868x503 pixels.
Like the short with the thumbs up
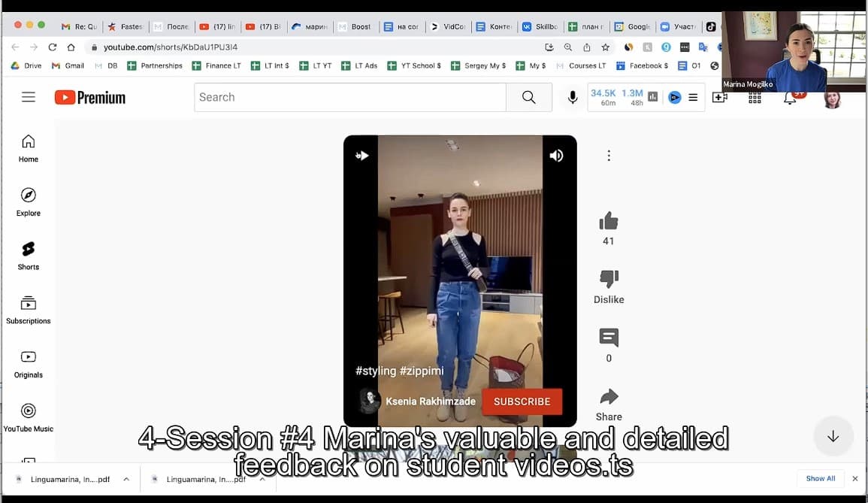(608, 221)
